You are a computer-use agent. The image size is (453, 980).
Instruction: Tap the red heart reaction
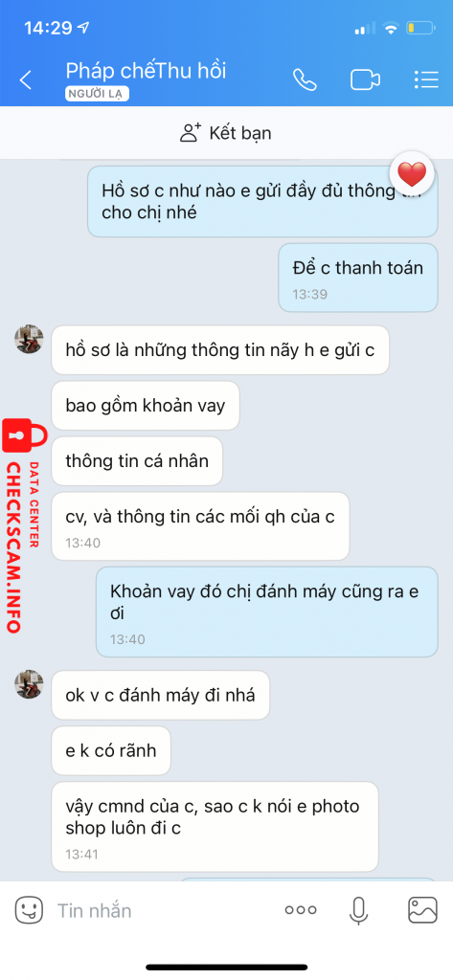tap(412, 174)
